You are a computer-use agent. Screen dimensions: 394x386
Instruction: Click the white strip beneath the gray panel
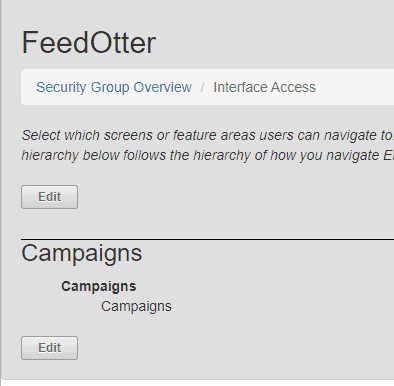coord(198,383)
